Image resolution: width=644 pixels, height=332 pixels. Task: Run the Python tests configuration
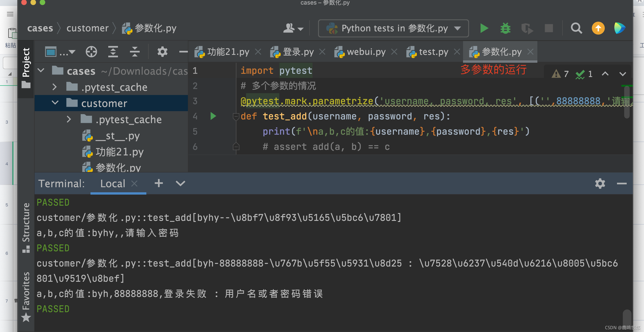coord(484,28)
